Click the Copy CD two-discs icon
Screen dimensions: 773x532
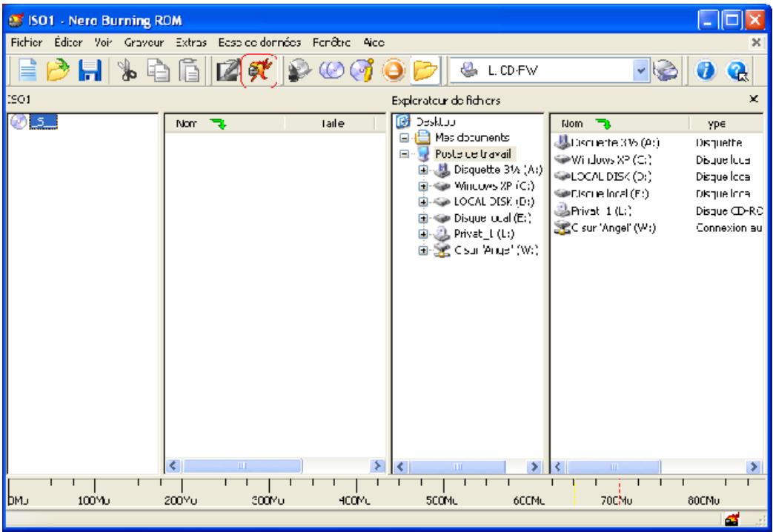click(x=332, y=71)
